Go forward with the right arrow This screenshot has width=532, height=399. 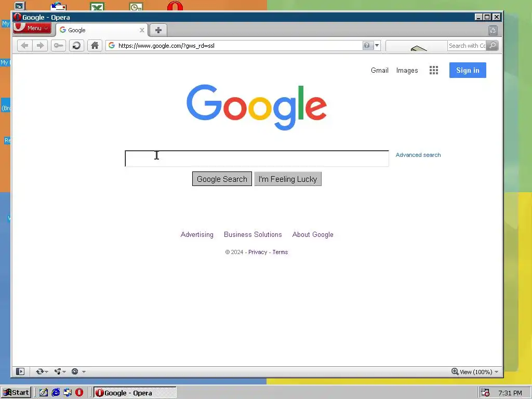(40, 46)
